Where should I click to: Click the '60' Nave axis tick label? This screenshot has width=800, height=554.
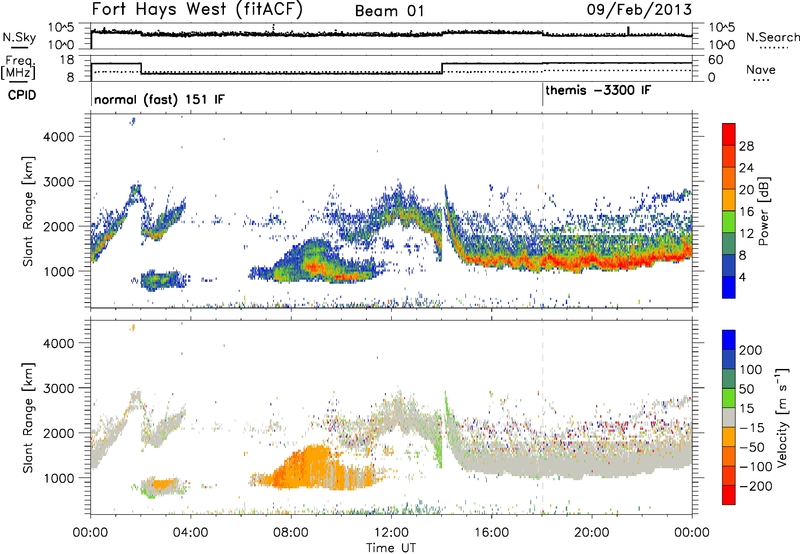coord(716,60)
